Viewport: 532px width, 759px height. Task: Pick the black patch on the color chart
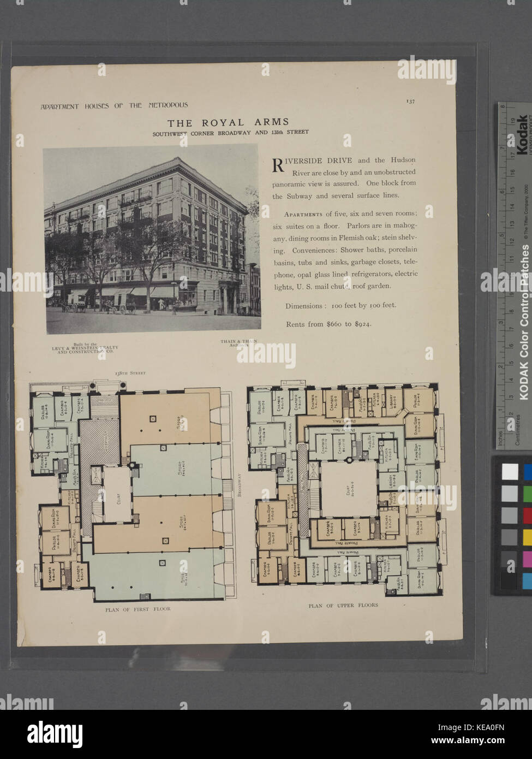(510, 581)
